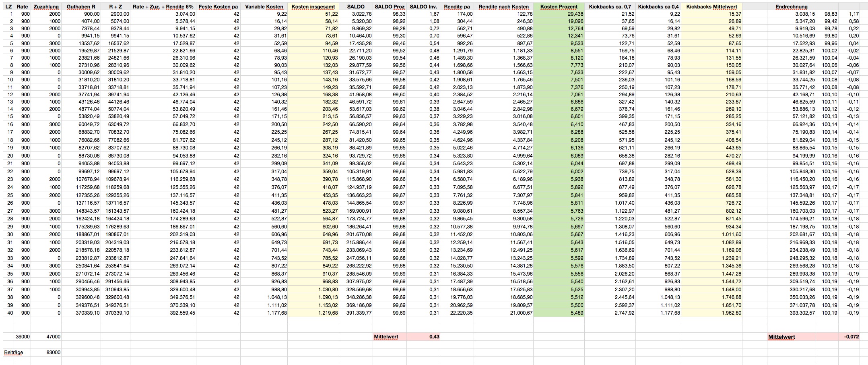
Task: Click the "Beiträge" label cell
Action: point(14,353)
